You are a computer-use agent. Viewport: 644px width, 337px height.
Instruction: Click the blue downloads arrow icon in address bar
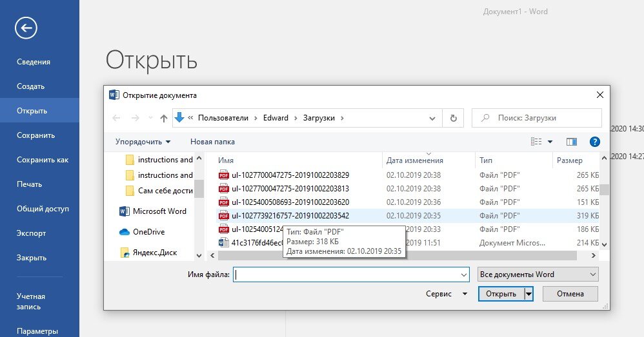(179, 118)
